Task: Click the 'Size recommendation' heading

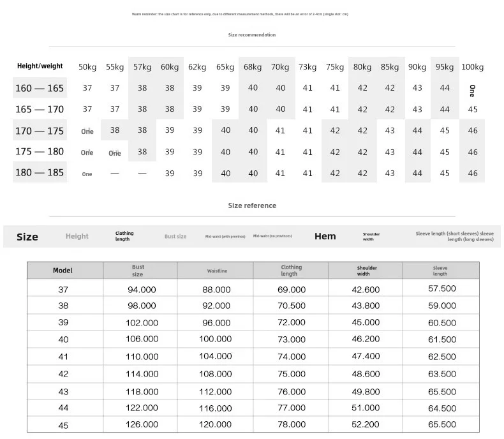Action: pyautogui.click(x=251, y=34)
